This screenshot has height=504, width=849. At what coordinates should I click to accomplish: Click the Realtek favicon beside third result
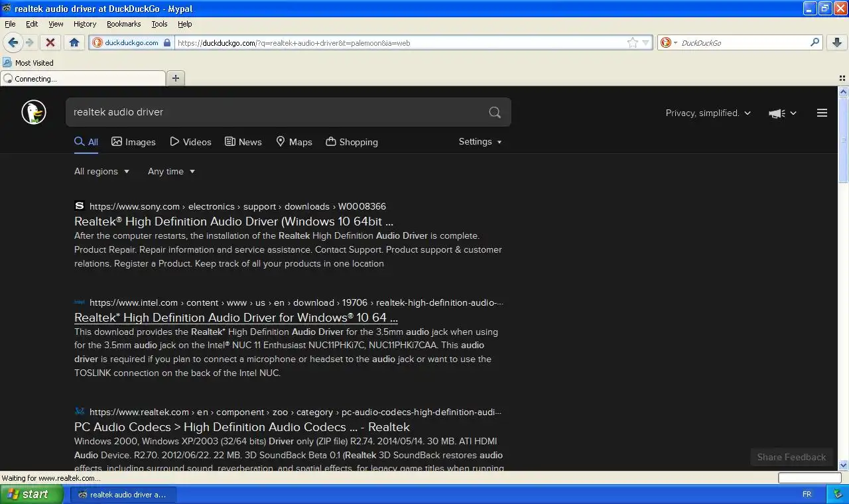click(x=80, y=411)
